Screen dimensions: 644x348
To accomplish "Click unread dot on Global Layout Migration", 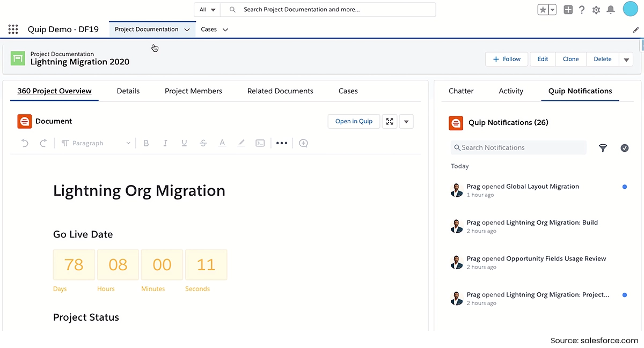I will click(625, 187).
